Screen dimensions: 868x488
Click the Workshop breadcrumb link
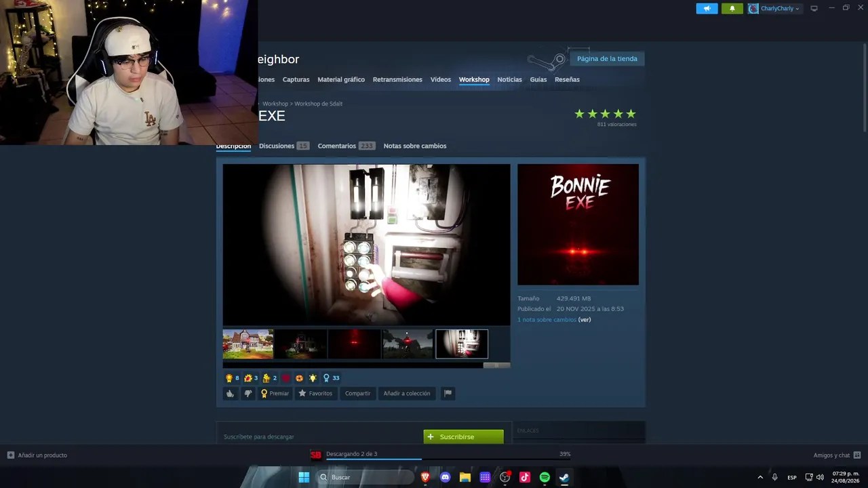[x=275, y=104]
